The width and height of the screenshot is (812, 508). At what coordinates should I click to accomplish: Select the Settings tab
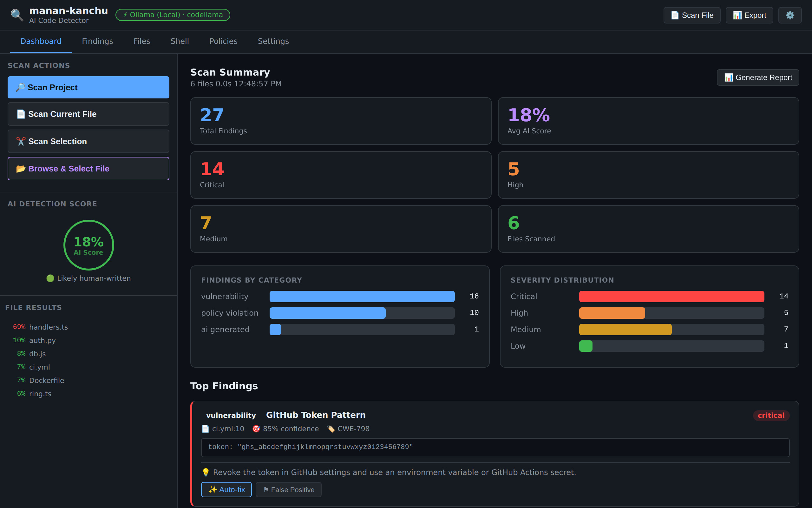coord(273,41)
